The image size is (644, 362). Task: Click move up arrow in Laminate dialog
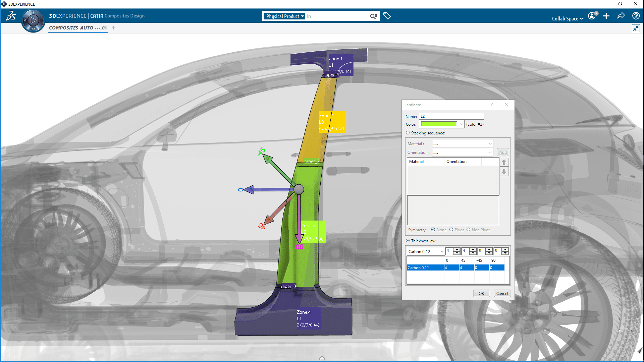[504, 162]
